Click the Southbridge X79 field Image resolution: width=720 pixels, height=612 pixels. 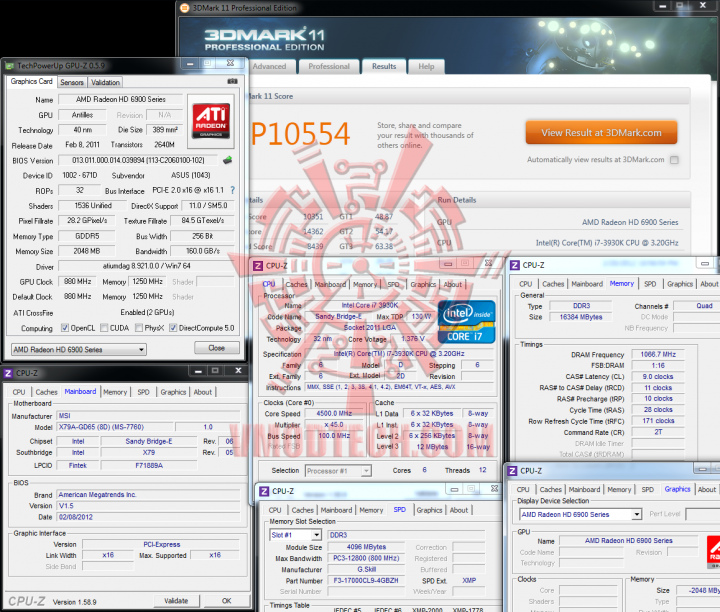[148, 452]
